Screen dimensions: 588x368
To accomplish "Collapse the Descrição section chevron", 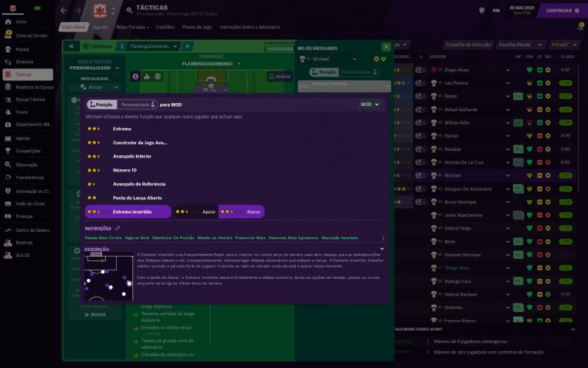I will pos(382,249).
